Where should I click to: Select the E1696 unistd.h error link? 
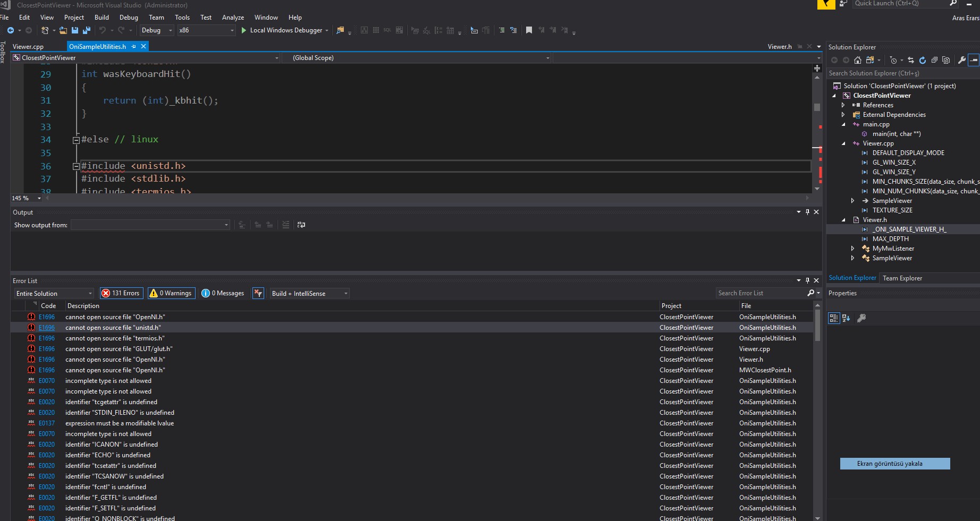coord(46,328)
